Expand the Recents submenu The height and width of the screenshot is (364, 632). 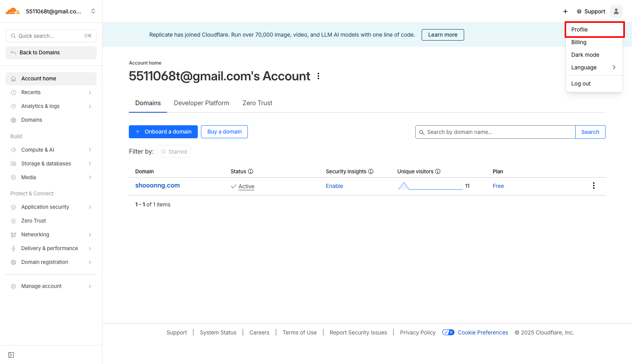click(x=90, y=93)
